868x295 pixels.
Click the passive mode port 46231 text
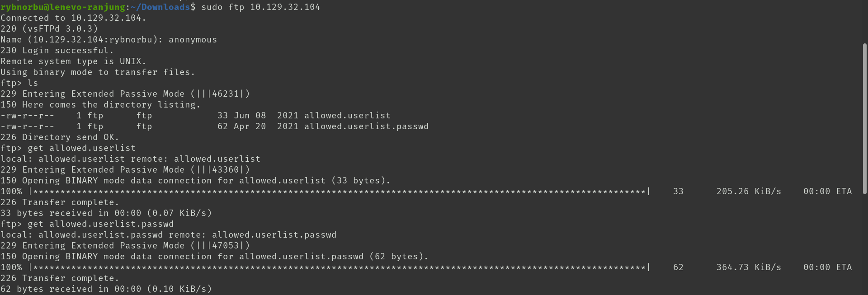pyautogui.click(x=225, y=94)
